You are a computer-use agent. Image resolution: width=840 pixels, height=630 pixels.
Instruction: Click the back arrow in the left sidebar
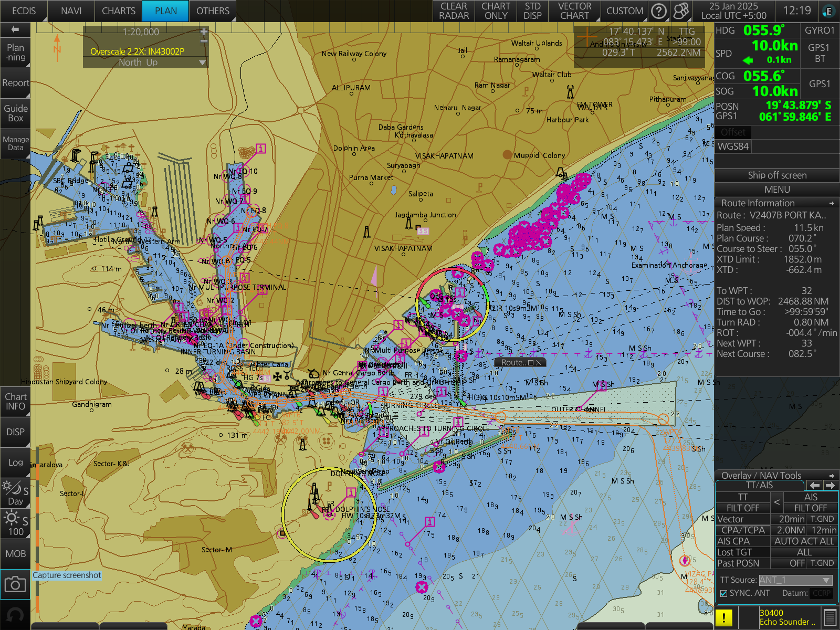[x=15, y=29]
